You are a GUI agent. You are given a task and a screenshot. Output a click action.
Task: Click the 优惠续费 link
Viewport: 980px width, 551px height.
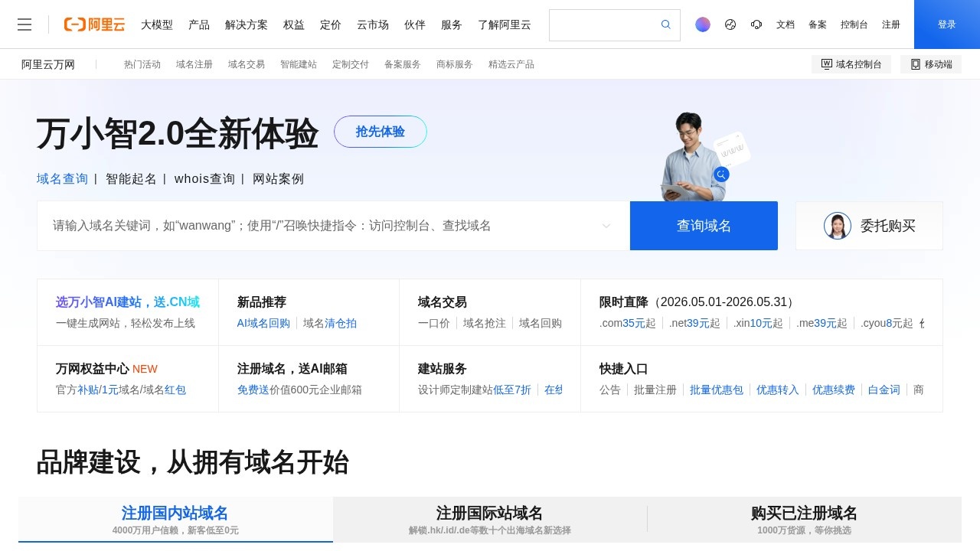834,390
